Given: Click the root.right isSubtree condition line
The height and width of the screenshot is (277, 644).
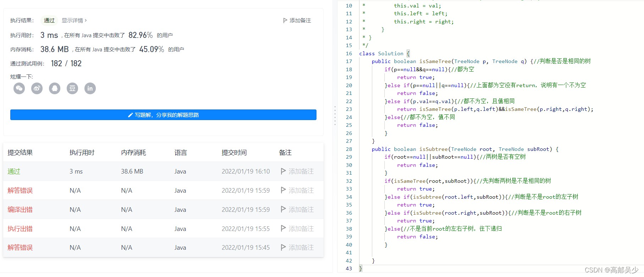Looking at the screenshot, I should pyautogui.click(x=483, y=213).
